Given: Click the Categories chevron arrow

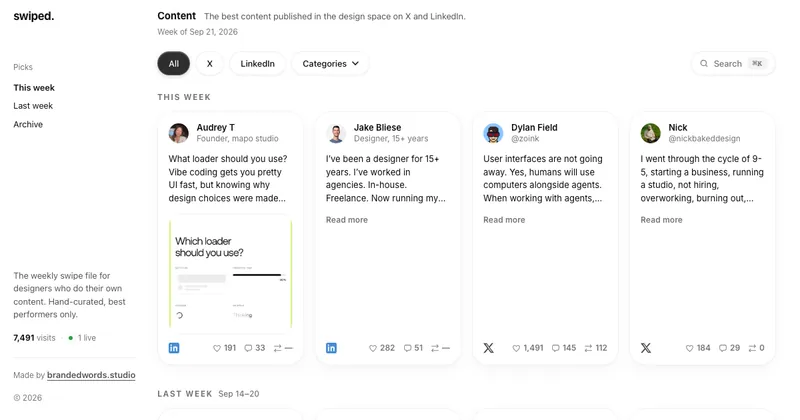Looking at the screenshot, I should pyautogui.click(x=355, y=63).
